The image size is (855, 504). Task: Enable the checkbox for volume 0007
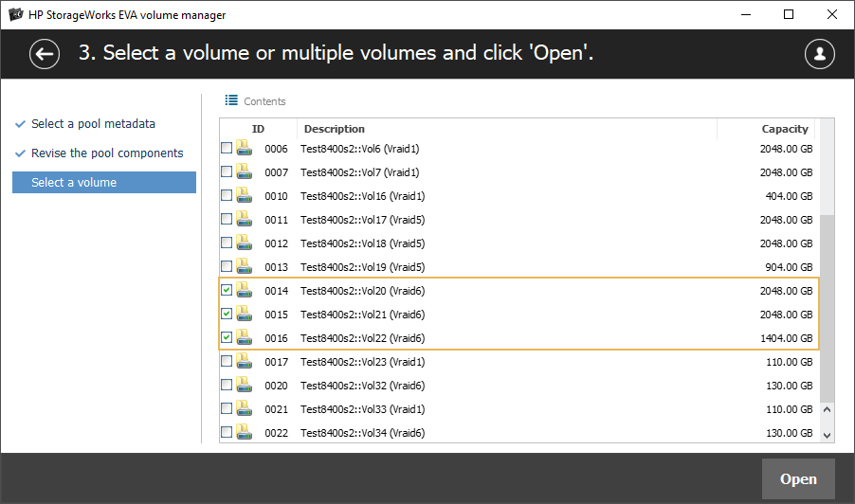click(226, 172)
